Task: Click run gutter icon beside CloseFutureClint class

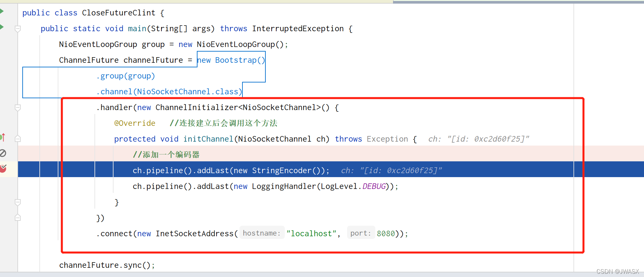Action: [x=2, y=12]
